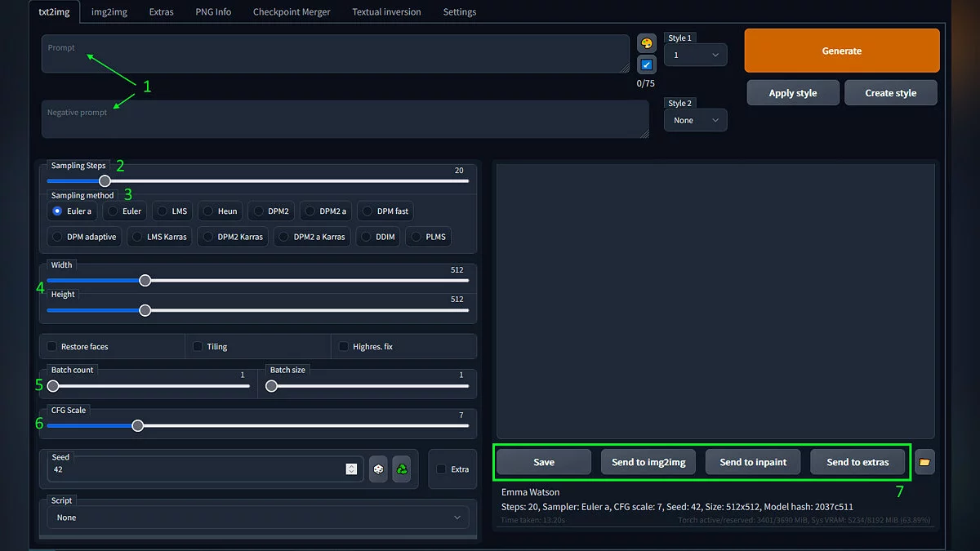Expand the Style 2 dropdown
Screen dimensions: 980x551
click(x=695, y=120)
